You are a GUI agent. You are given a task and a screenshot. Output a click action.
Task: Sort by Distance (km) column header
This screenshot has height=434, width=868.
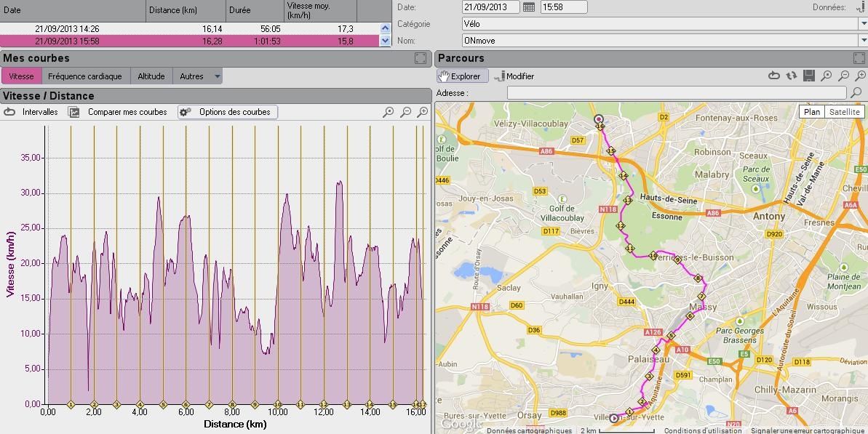pyautogui.click(x=186, y=10)
